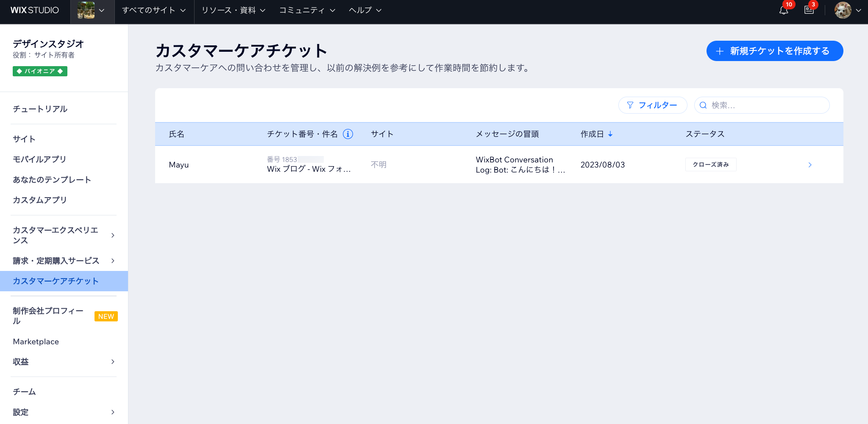Expand カスタマーエクスペリエンス in the sidebar
This screenshot has width=868, height=424.
click(64, 235)
